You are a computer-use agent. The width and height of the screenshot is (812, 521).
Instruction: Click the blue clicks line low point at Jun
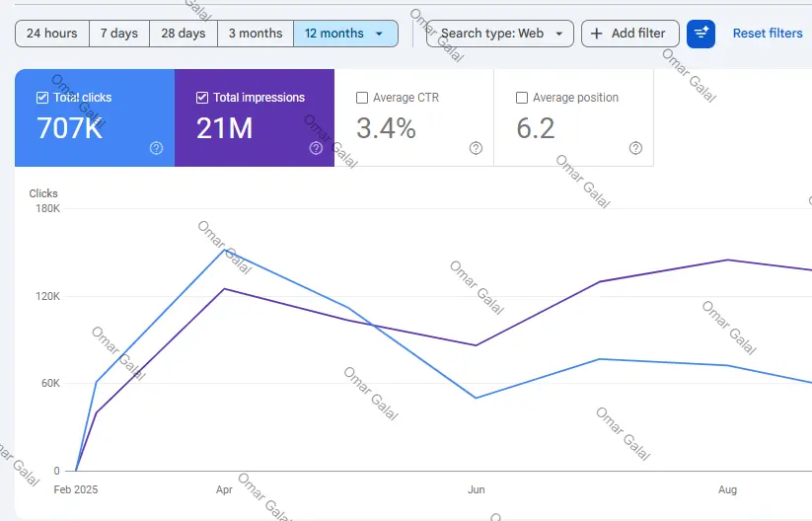coord(476,398)
